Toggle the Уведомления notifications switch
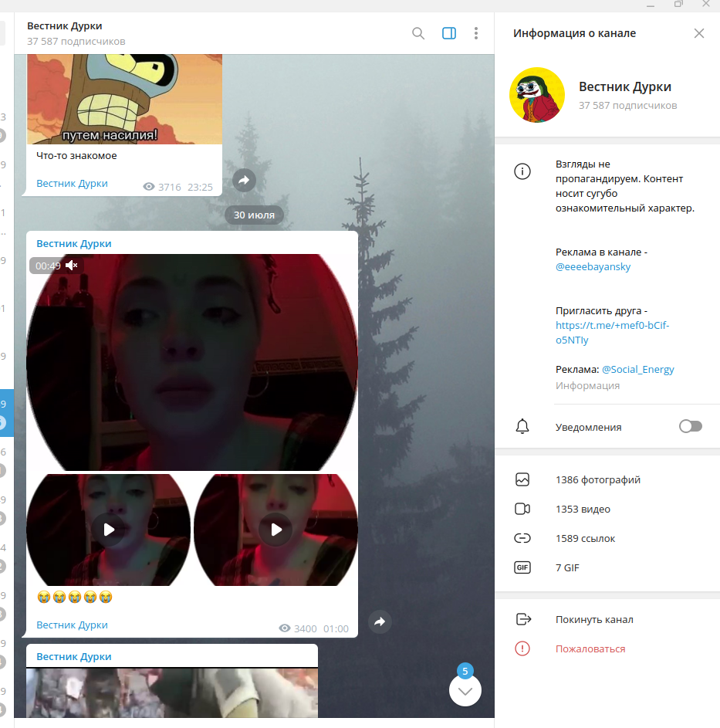Image resolution: width=720 pixels, height=728 pixels. (x=691, y=426)
